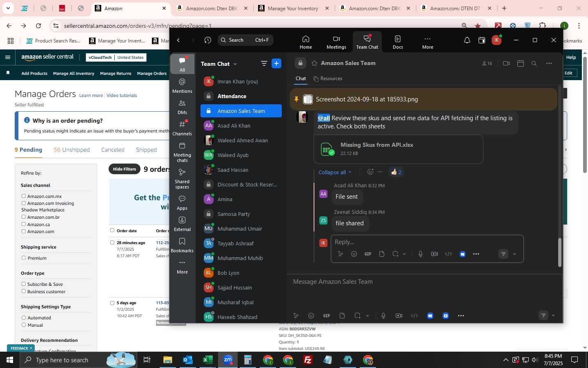Open Seller Central hamburger menu

coord(7,57)
